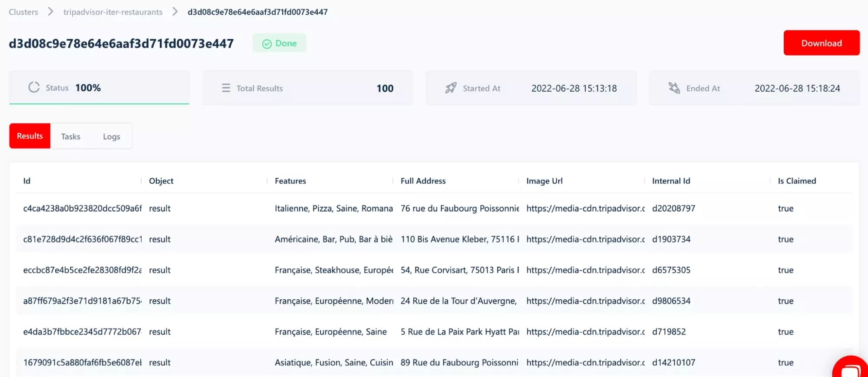The width and height of the screenshot is (868, 377).
Task: Click the Started At rocket icon
Action: (x=451, y=88)
